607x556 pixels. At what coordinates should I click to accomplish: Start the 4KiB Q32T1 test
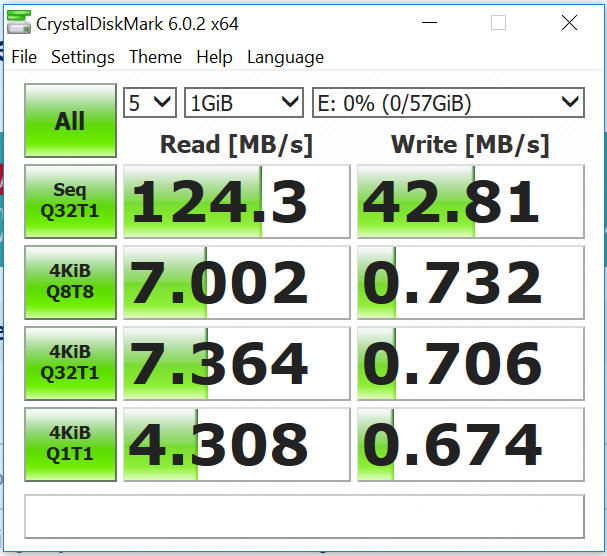70,363
